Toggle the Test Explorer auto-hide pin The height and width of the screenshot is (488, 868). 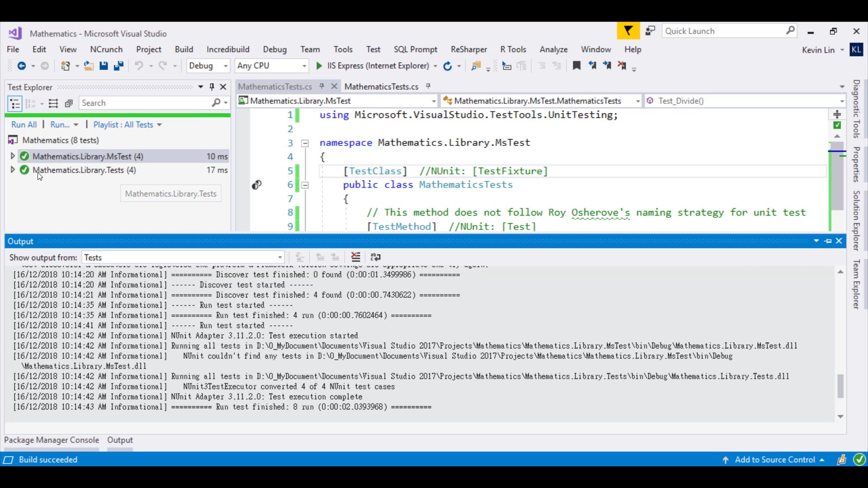[x=212, y=87]
